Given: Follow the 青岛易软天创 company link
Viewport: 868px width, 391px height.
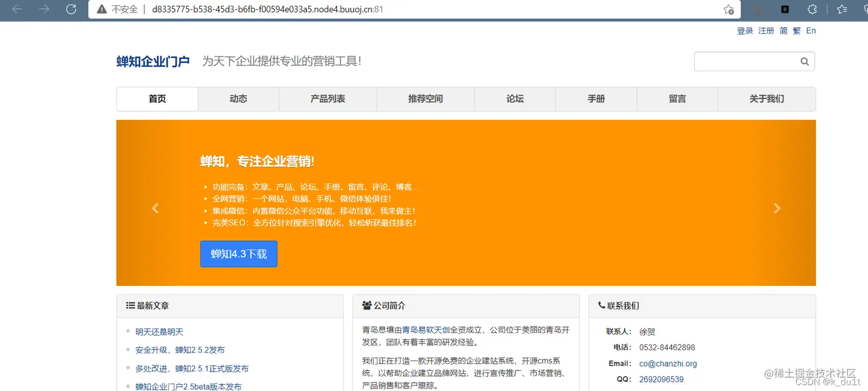Looking at the screenshot, I should click(x=426, y=330).
